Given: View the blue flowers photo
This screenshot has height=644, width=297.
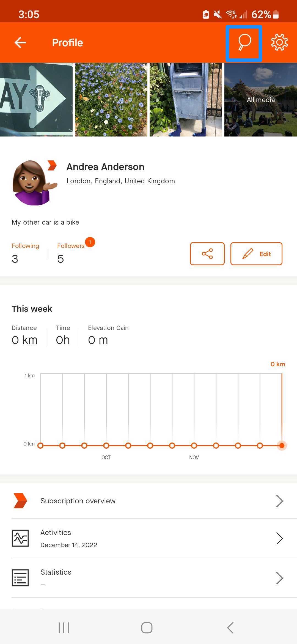Looking at the screenshot, I should [x=111, y=100].
